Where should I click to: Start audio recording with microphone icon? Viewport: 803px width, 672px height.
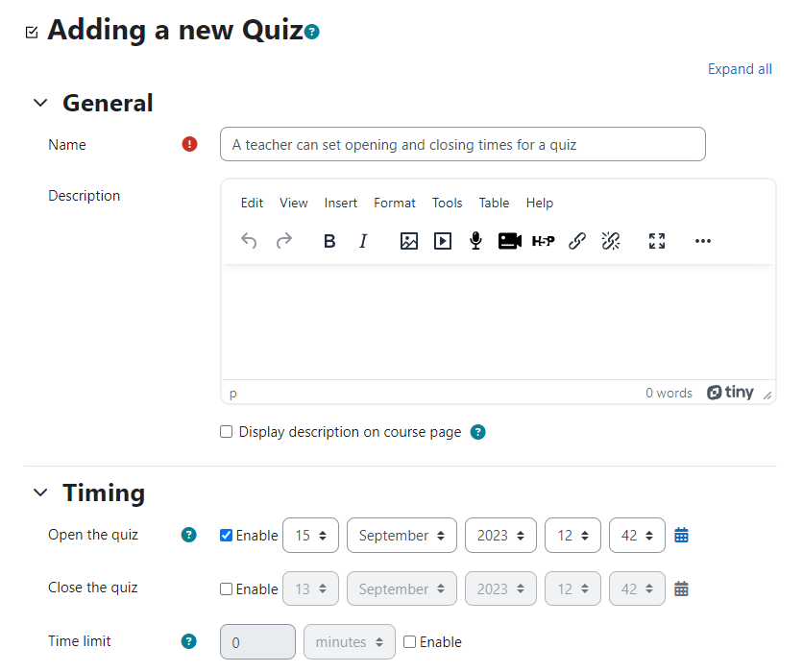pyautogui.click(x=475, y=241)
